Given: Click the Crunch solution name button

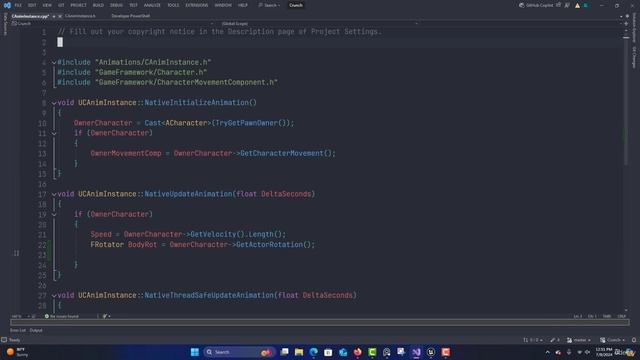Looking at the screenshot, I should (296, 5).
